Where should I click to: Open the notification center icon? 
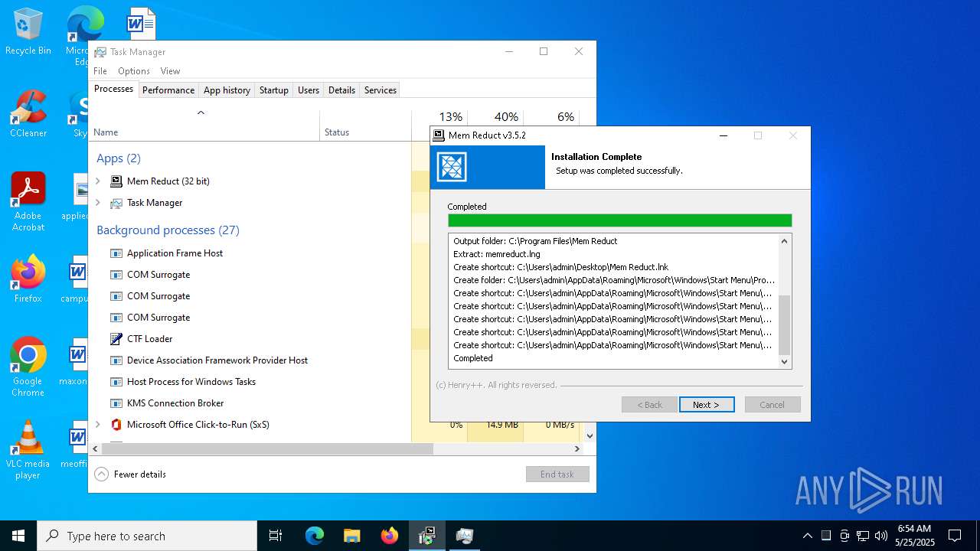(955, 536)
